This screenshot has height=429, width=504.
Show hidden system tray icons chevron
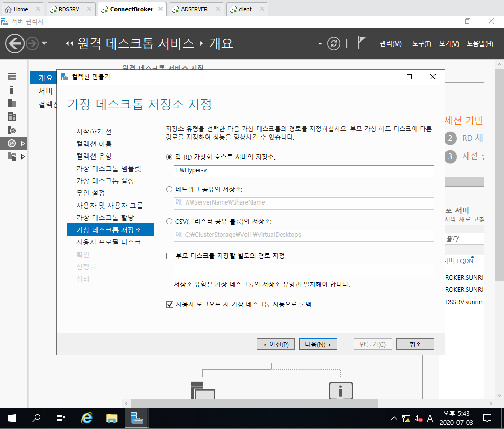tap(394, 418)
